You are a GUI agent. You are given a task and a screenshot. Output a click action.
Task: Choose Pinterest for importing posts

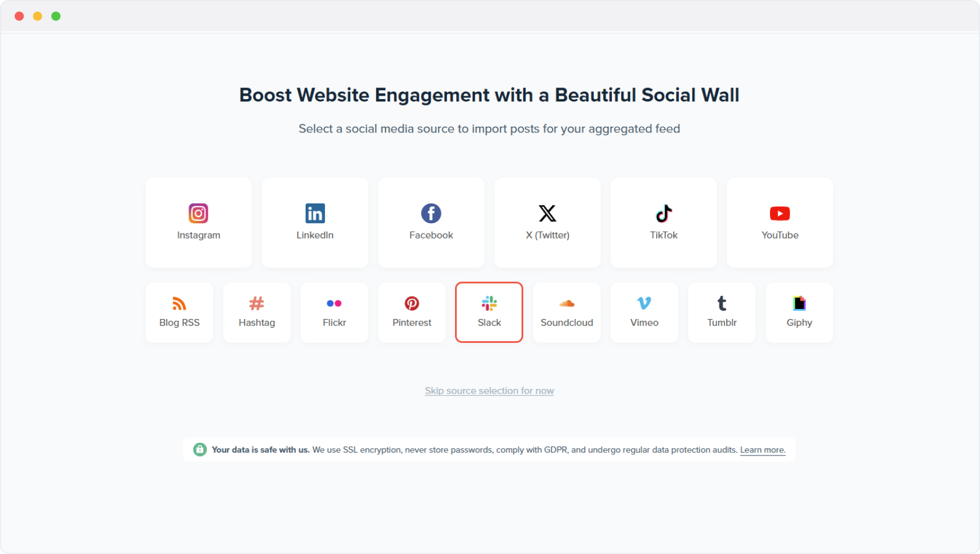point(411,313)
